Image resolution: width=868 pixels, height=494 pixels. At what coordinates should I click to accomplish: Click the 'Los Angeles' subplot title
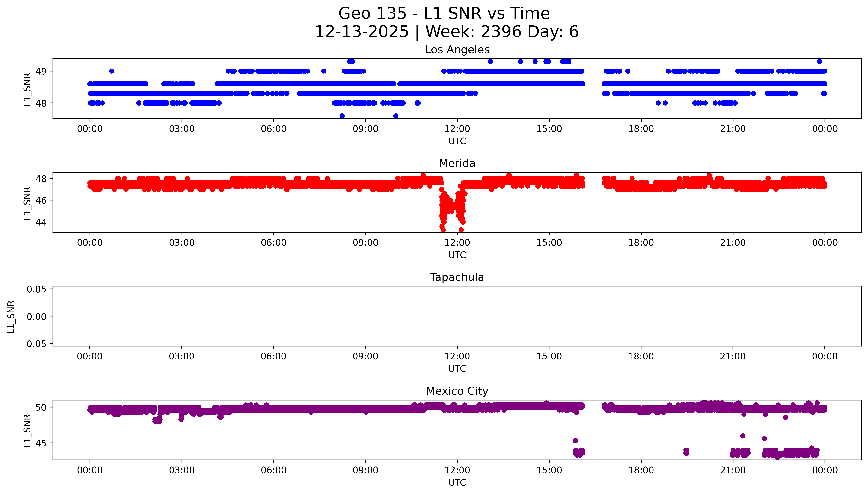pyautogui.click(x=457, y=50)
